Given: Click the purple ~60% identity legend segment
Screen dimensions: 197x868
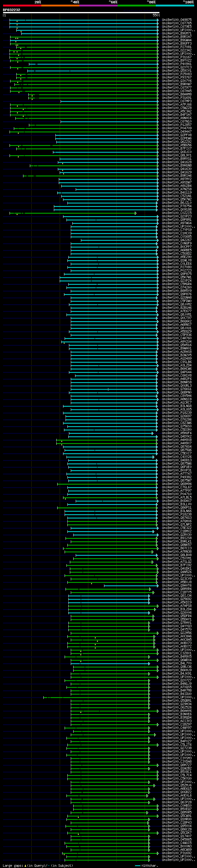Looking at the screenshot, I should click(98, 6).
